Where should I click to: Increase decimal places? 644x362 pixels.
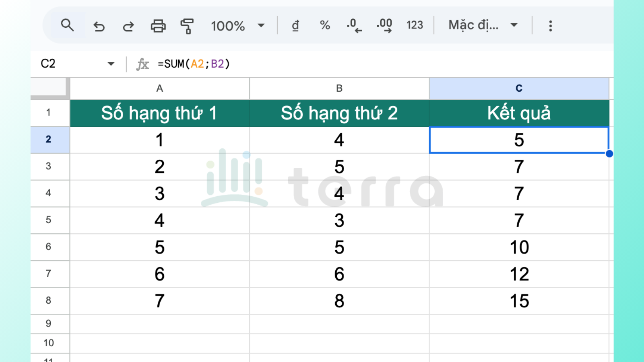[x=384, y=25]
